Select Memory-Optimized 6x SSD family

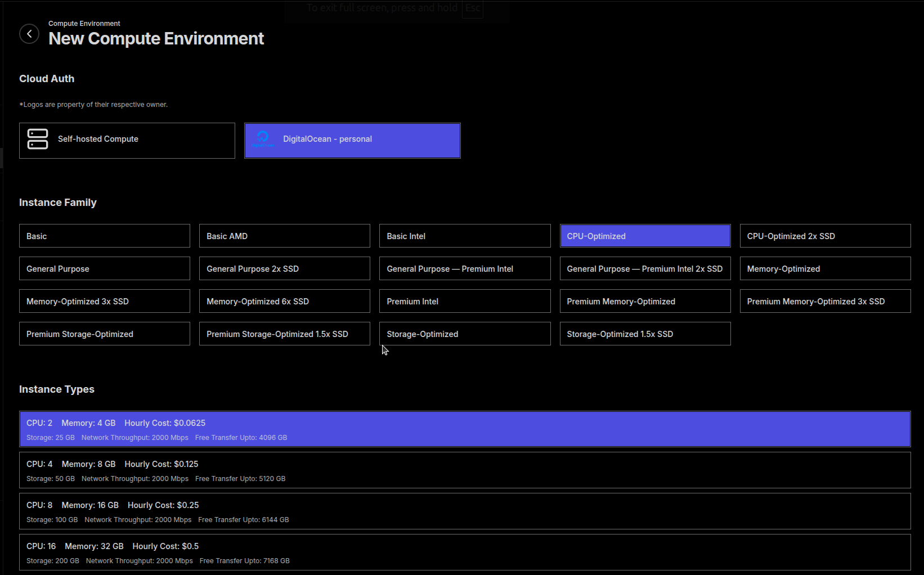pos(284,301)
